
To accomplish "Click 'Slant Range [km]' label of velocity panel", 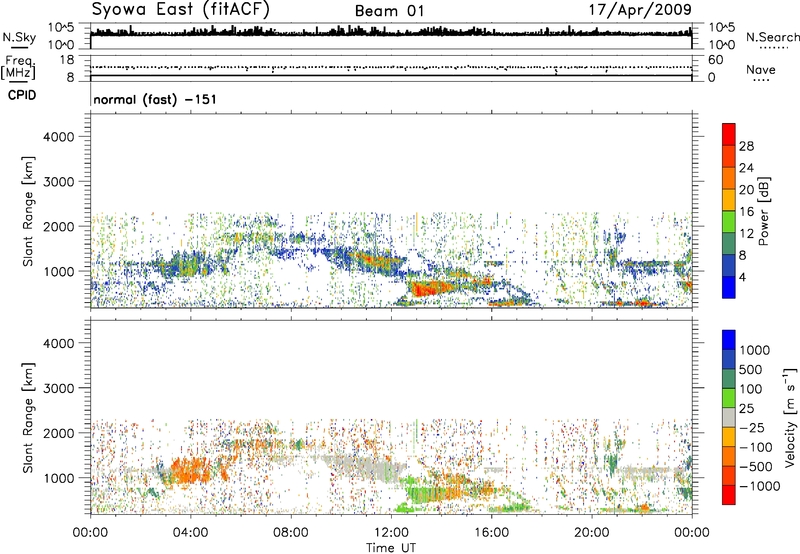I will click(28, 417).
